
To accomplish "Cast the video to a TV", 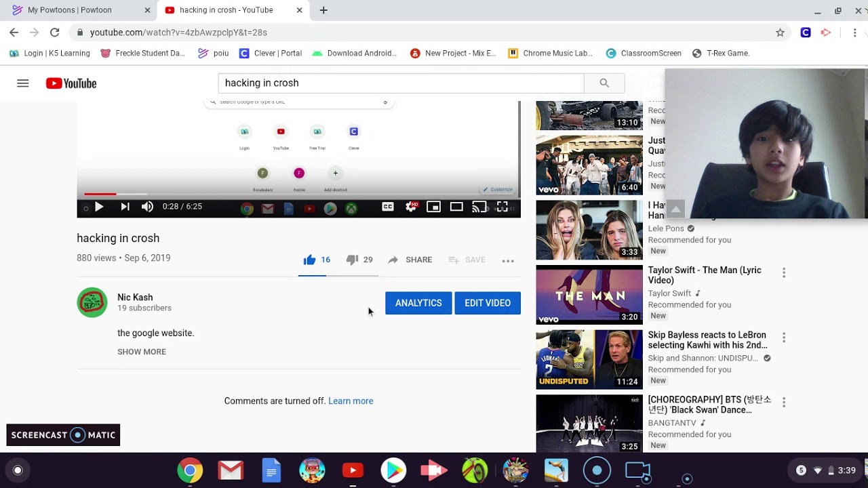I will pyautogui.click(x=479, y=207).
